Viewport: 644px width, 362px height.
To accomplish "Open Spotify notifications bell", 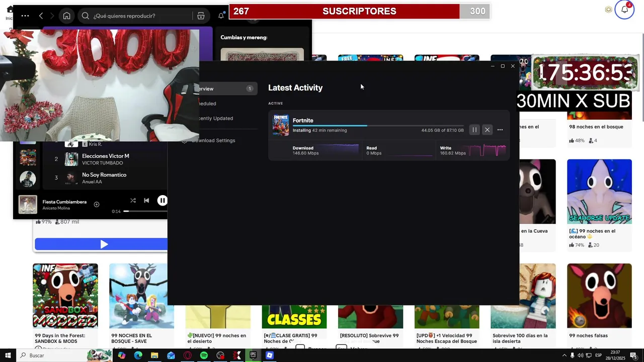I will (221, 16).
